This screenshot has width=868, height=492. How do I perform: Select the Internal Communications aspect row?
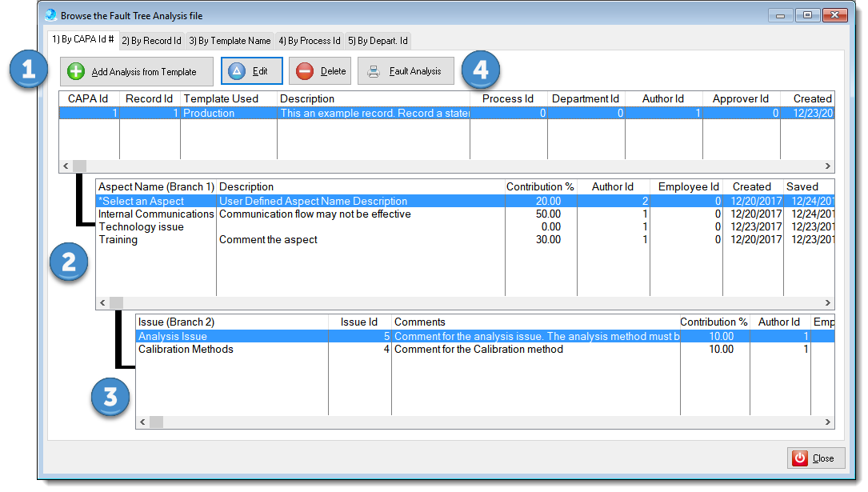[155, 214]
